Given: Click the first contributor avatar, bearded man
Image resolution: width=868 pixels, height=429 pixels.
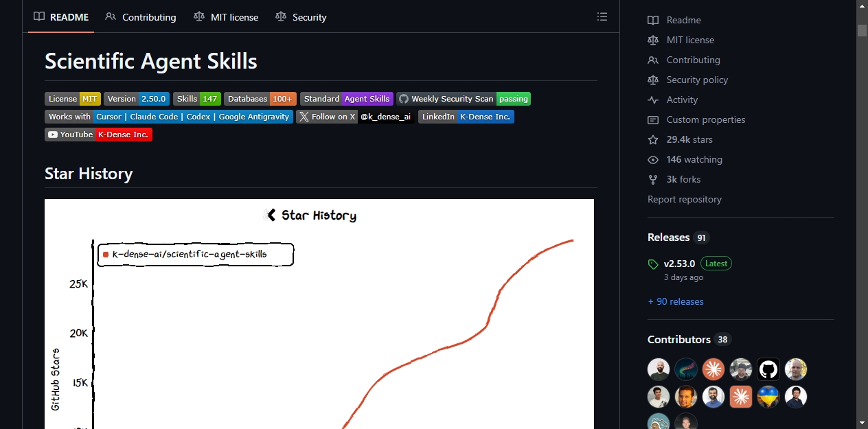Looking at the screenshot, I should pyautogui.click(x=659, y=369).
